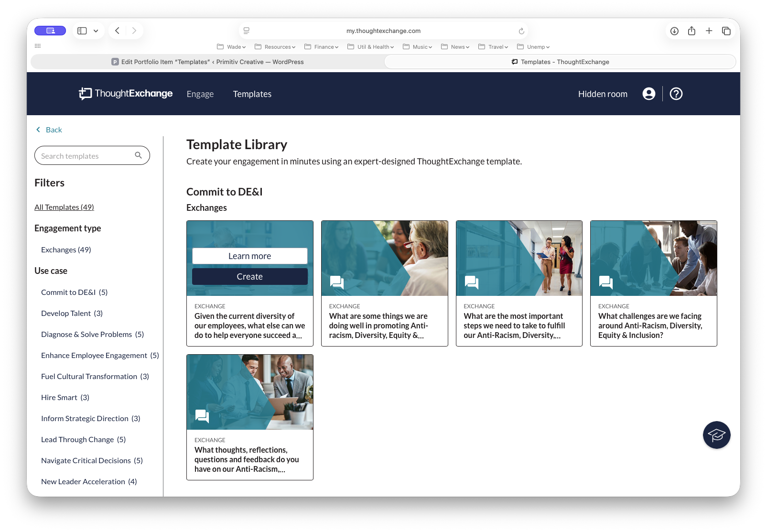
Task: Click the Learn more button
Action: tap(249, 256)
